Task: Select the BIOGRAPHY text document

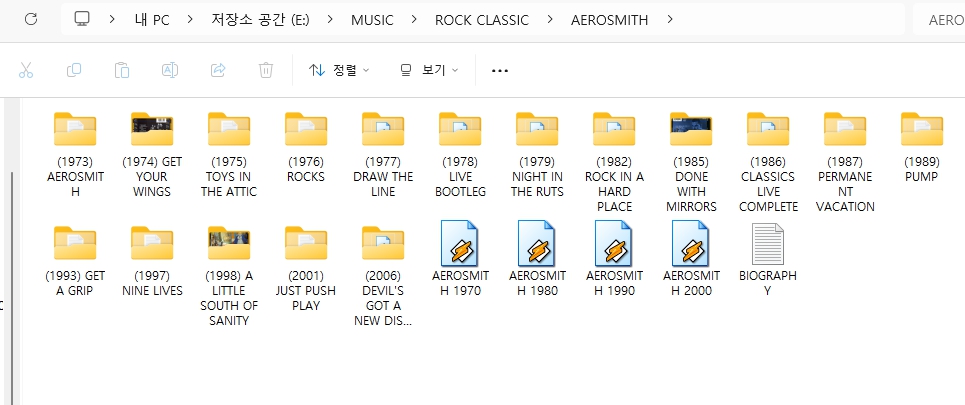Action: click(x=768, y=259)
